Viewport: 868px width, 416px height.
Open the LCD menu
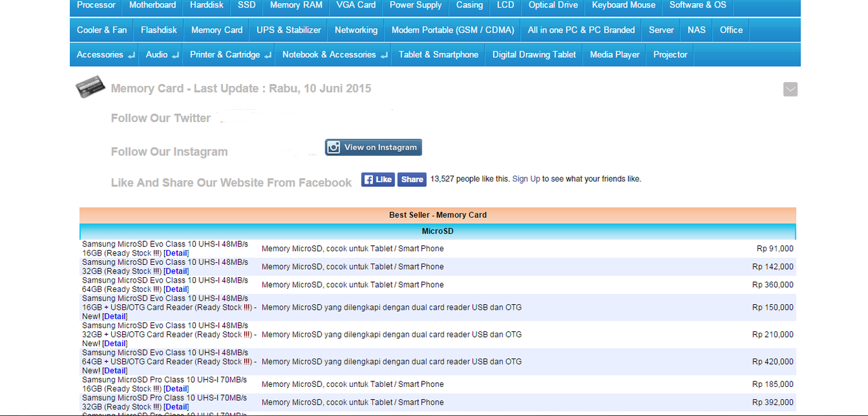point(505,5)
